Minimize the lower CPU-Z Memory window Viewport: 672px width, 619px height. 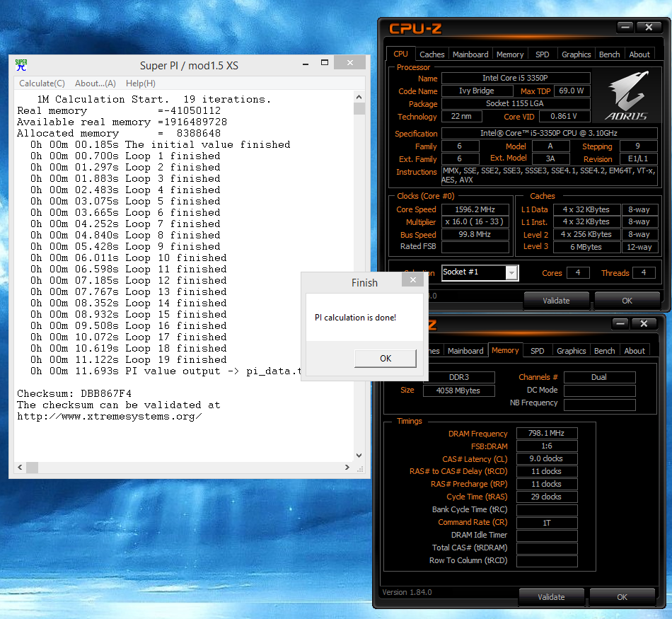click(620, 323)
